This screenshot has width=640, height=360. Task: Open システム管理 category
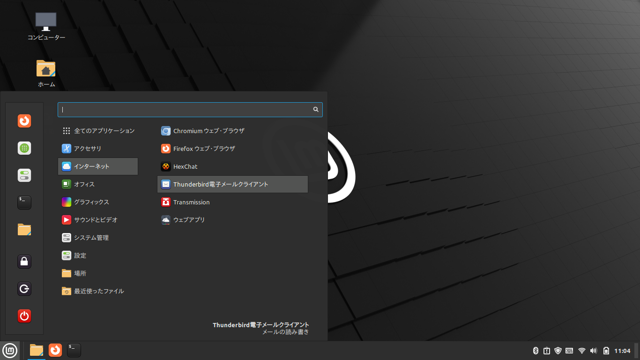point(98,238)
